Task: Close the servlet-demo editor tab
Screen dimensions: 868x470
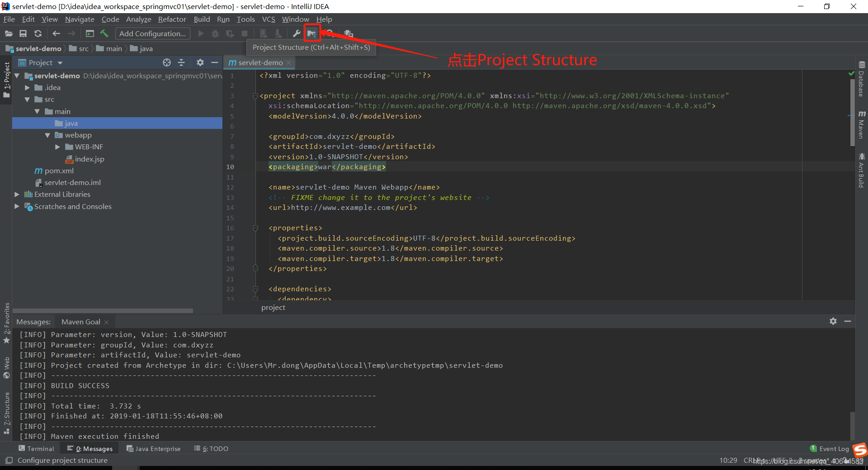Action: pyautogui.click(x=288, y=63)
